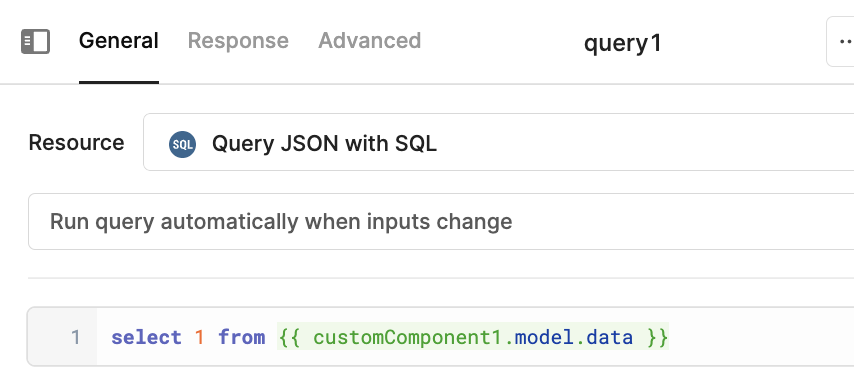The width and height of the screenshot is (854, 390).
Task: Open the Response tab
Action: tap(238, 41)
